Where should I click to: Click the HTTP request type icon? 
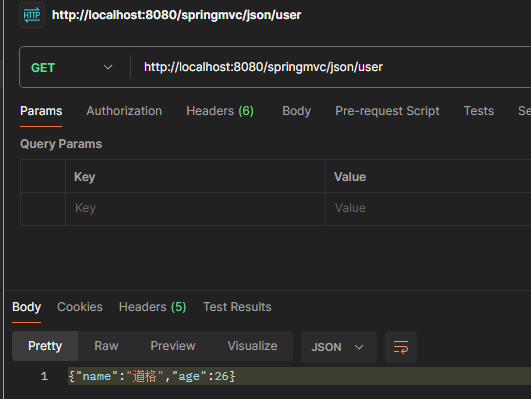click(32, 15)
